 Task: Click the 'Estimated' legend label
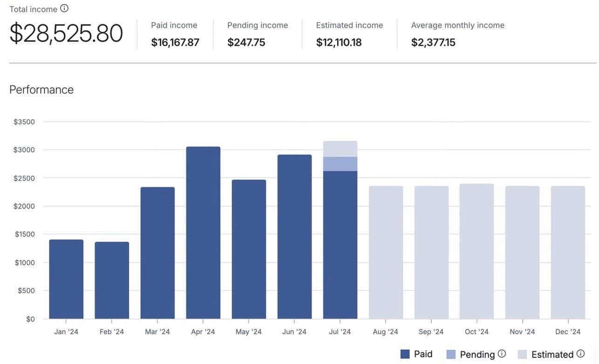(x=552, y=354)
